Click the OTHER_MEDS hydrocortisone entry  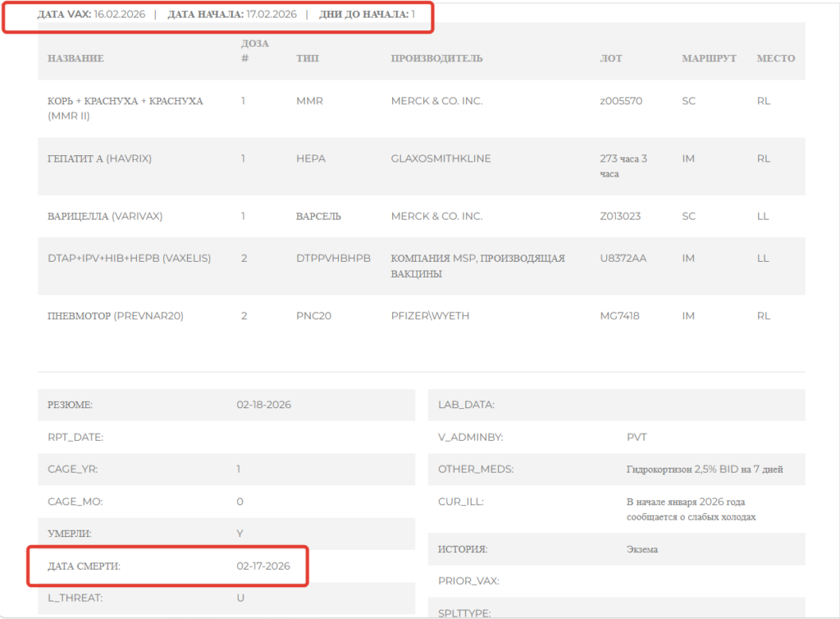tap(705, 470)
